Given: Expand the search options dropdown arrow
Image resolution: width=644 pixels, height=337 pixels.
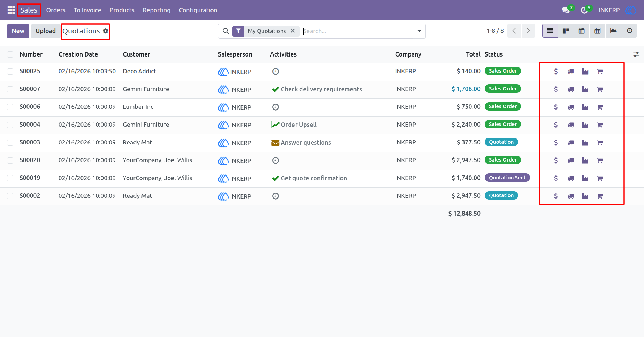Looking at the screenshot, I should (x=419, y=31).
